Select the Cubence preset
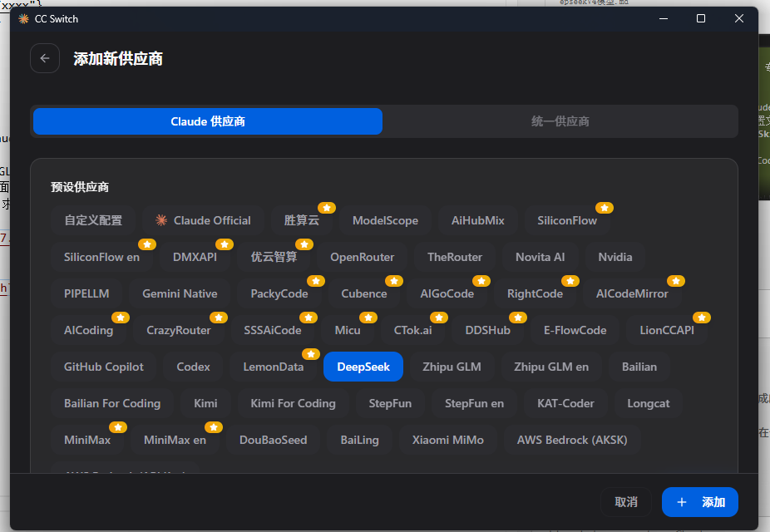 [x=364, y=293]
